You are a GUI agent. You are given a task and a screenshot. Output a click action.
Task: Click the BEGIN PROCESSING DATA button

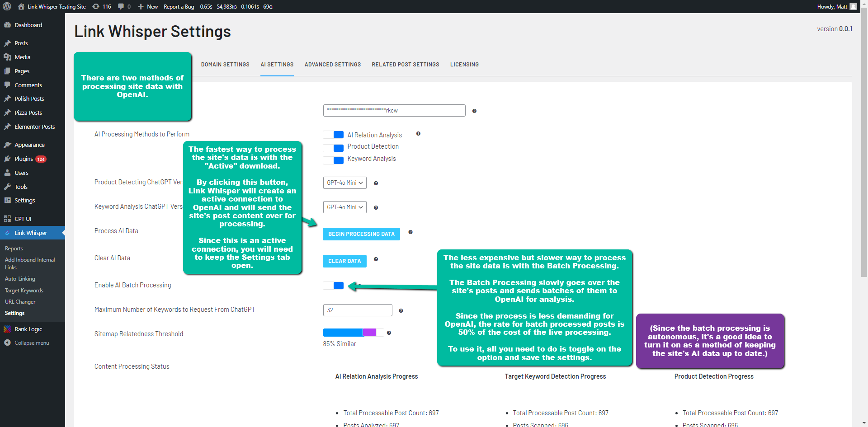[361, 234]
